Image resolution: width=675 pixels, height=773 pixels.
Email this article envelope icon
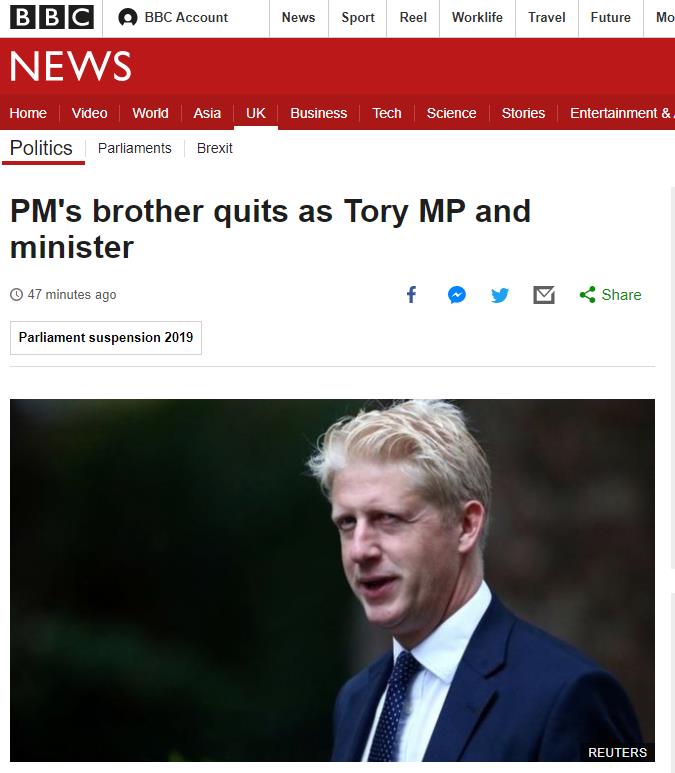[x=544, y=295]
